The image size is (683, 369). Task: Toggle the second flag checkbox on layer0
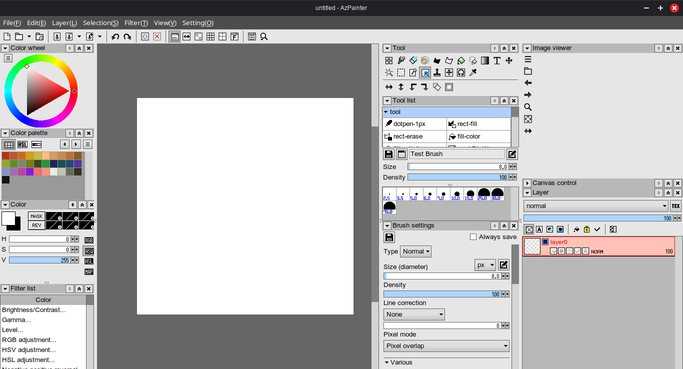[561, 251]
